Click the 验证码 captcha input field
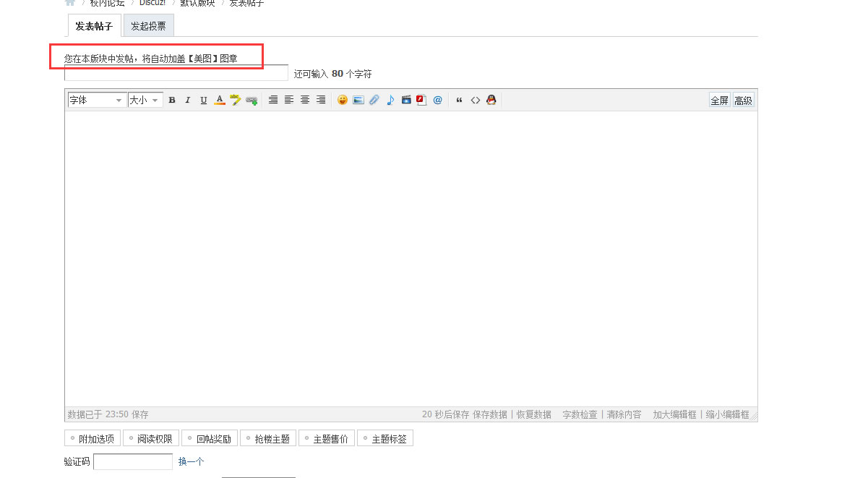Viewport: 868px width, 478px height. click(133, 461)
